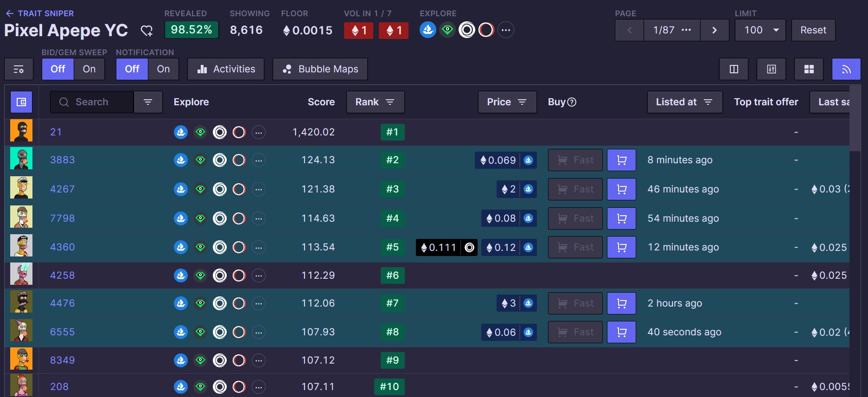This screenshot has height=397, width=868.
Task: Set Notification to Off
Action: (x=132, y=69)
